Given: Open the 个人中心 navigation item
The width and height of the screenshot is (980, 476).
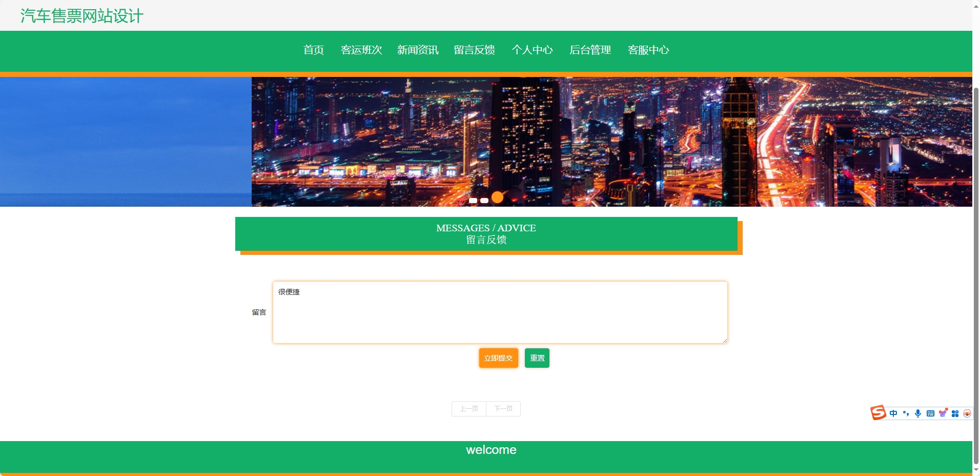Looking at the screenshot, I should tap(533, 50).
